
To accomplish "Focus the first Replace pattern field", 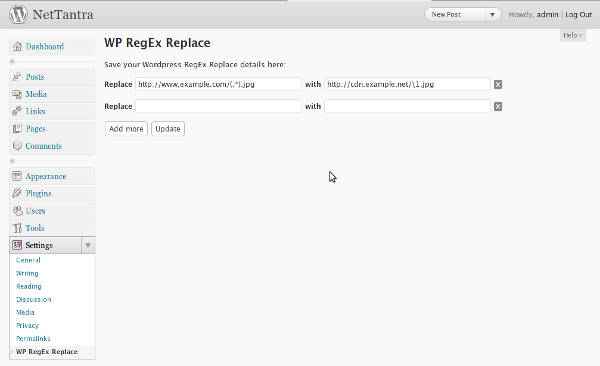I will pyautogui.click(x=218, y=84).
